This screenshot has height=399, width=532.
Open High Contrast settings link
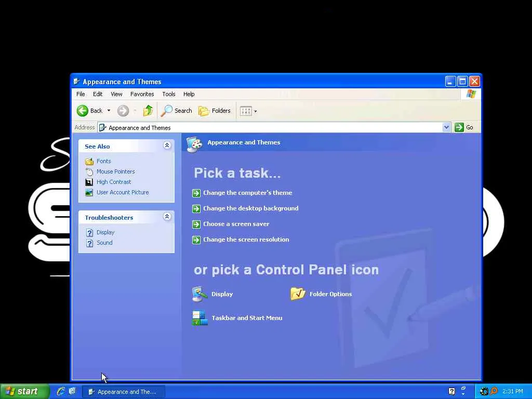(114, 182)
